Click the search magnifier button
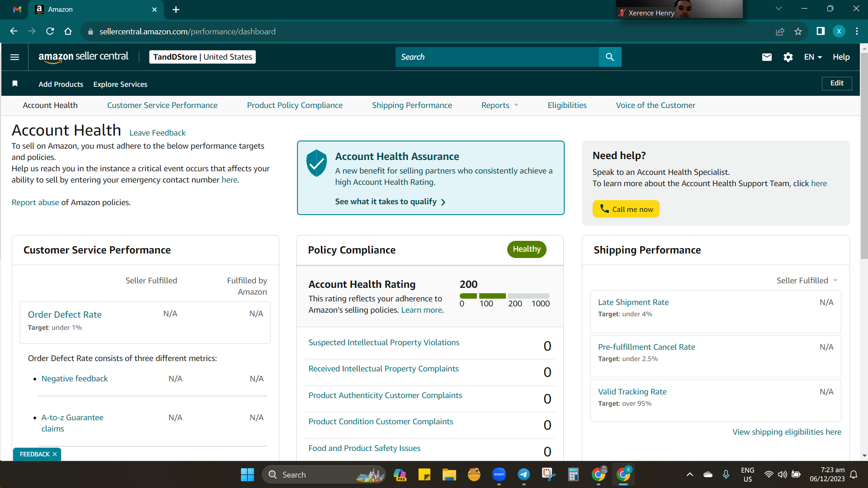The image size is (868, 488). tap(610, 57)
